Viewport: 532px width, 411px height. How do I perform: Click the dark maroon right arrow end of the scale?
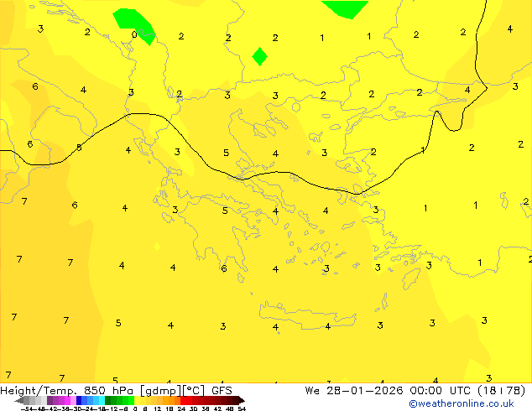click(242, 401)
